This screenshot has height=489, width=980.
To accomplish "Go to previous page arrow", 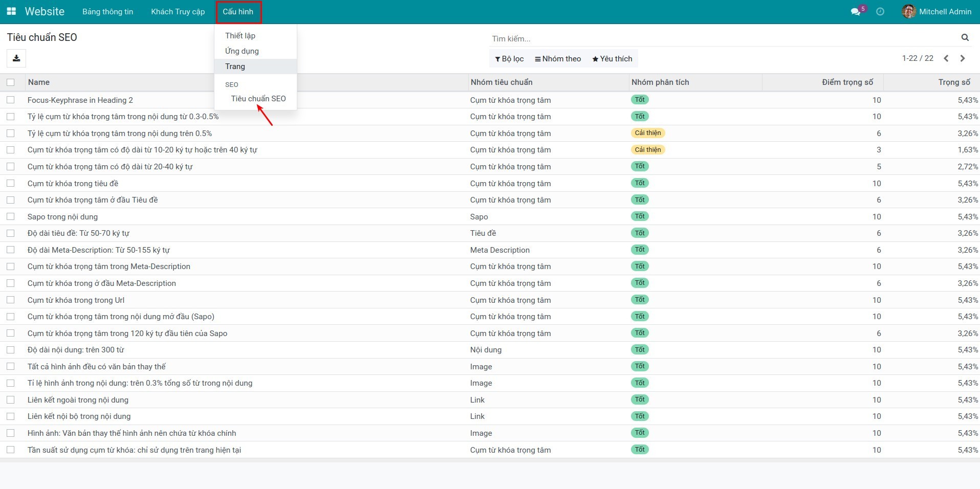I will click(946, 58).
